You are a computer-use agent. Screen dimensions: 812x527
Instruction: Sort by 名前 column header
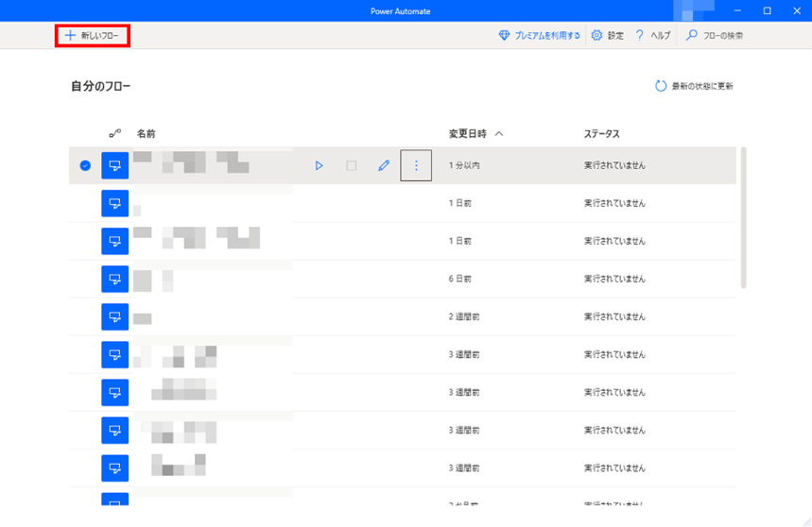coord(146,134)
